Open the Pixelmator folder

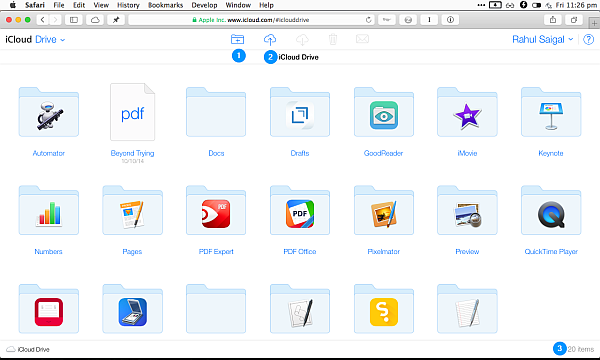[x=383, y=210]
